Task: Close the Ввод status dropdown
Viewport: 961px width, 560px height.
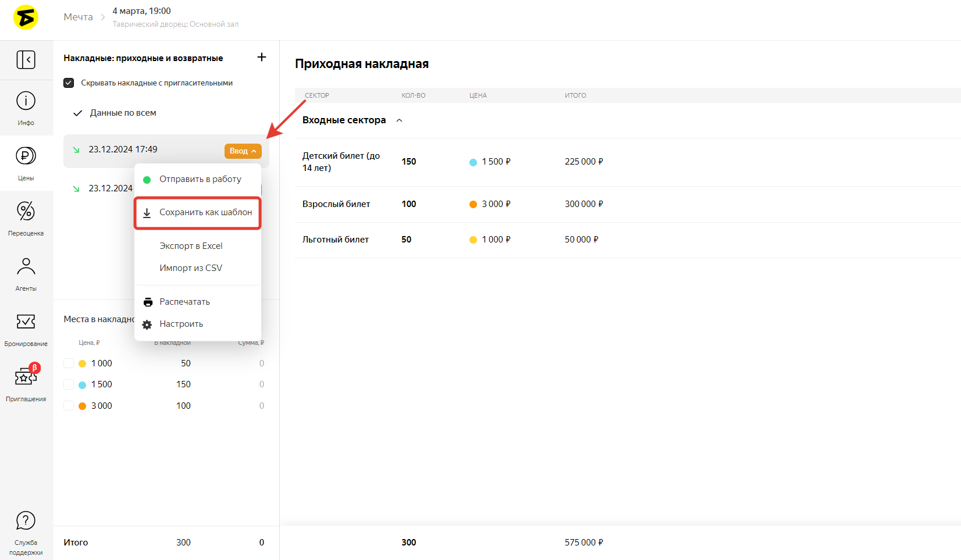Action: (x=243, y=151)
